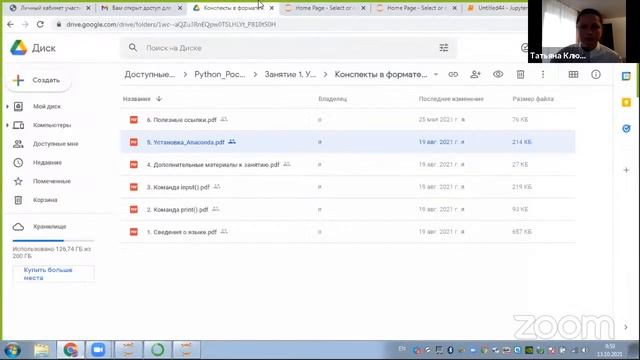Collapse side panel arrow at bottom right
640x360 pixels.
click(x=626, y=327)
